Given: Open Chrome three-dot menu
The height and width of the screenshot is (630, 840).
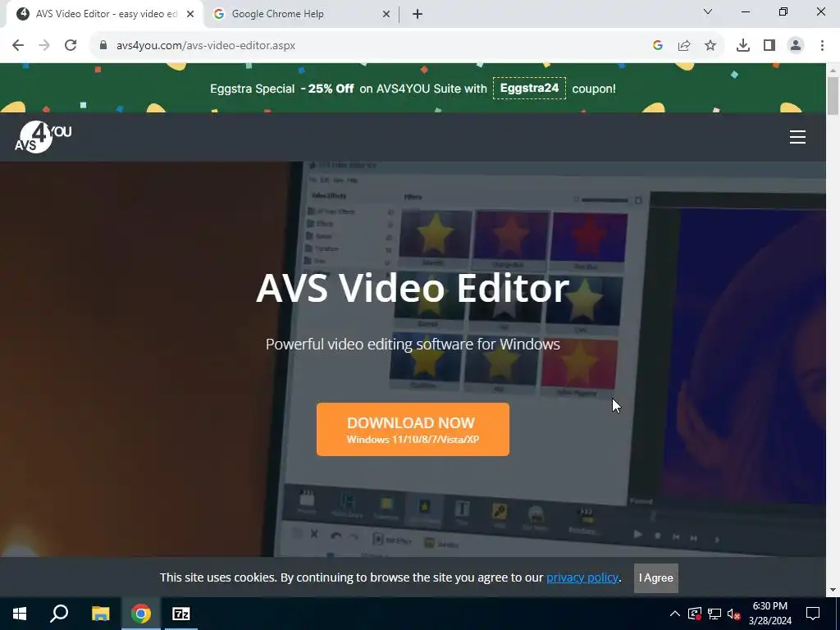Looking at the screenshot, I should [x=822, y=46].
